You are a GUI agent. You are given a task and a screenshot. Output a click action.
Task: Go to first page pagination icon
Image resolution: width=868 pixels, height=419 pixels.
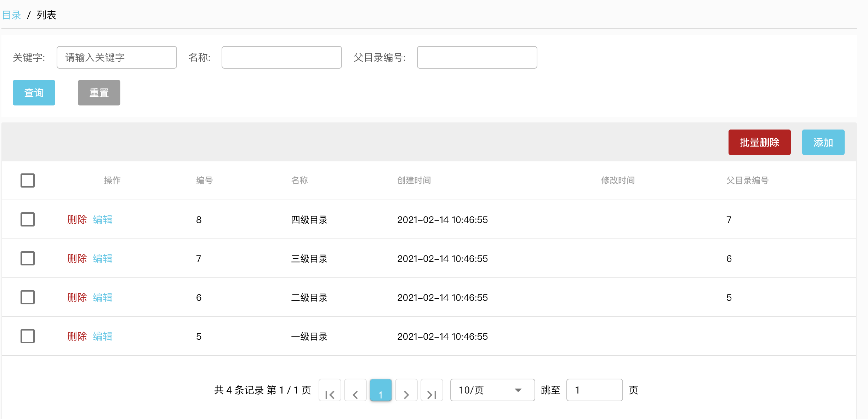(330, 390)
